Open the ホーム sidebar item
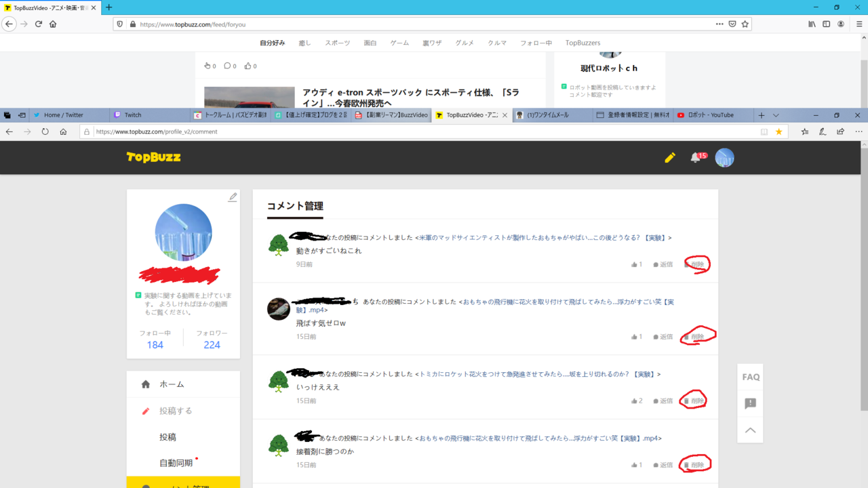The width and height of the screenshot is (868, 488). [183, 384]
